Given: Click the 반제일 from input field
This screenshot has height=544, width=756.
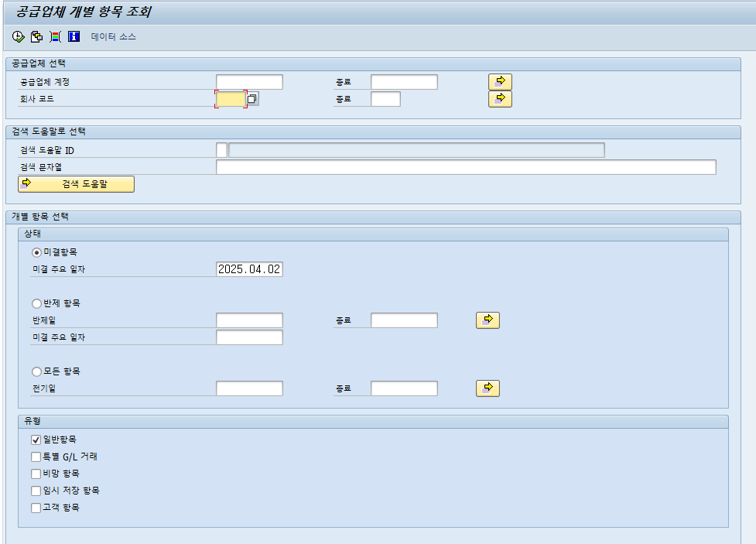Looking at the screenshot, I should tap(249, 320).
